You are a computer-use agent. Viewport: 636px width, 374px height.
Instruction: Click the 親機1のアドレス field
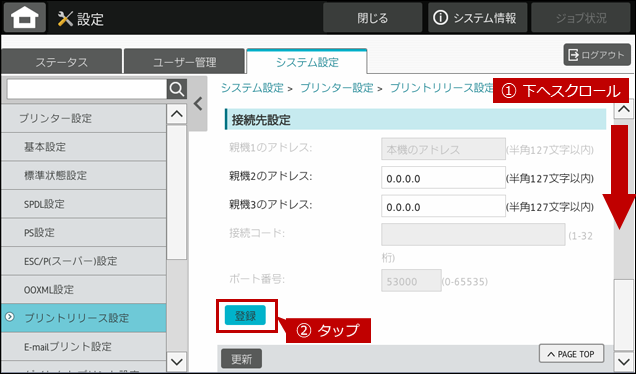coord(443,149)
